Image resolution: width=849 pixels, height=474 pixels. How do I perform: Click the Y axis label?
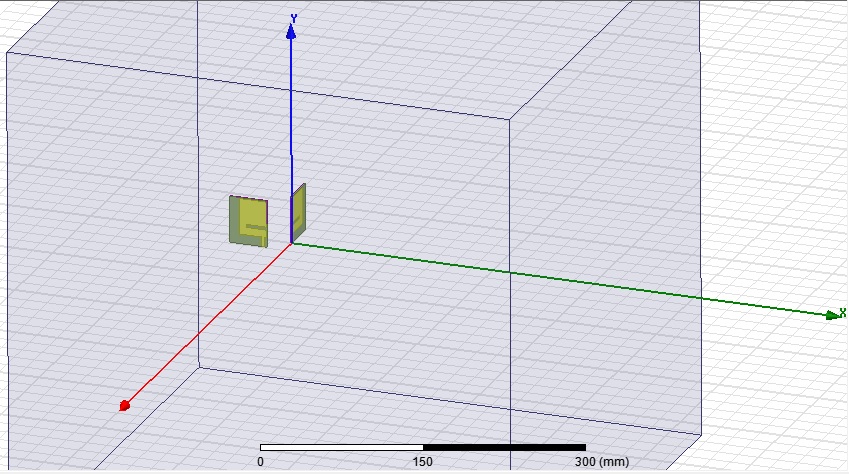[293, 19]
